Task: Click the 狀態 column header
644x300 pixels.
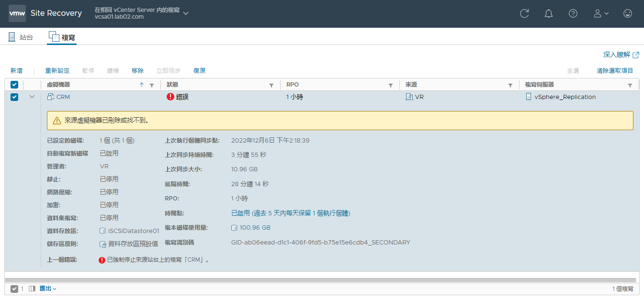Action: point(172,85)
